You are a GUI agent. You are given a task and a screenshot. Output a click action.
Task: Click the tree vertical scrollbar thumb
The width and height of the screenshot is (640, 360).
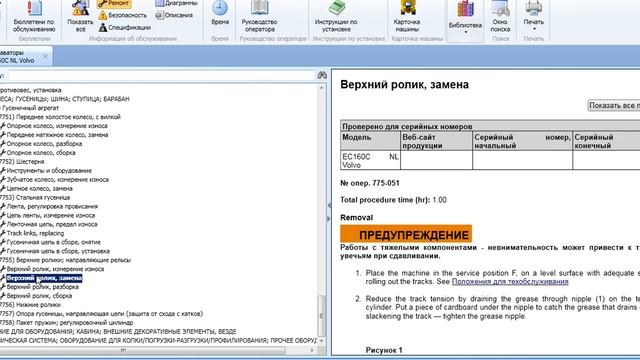(322, 316)
